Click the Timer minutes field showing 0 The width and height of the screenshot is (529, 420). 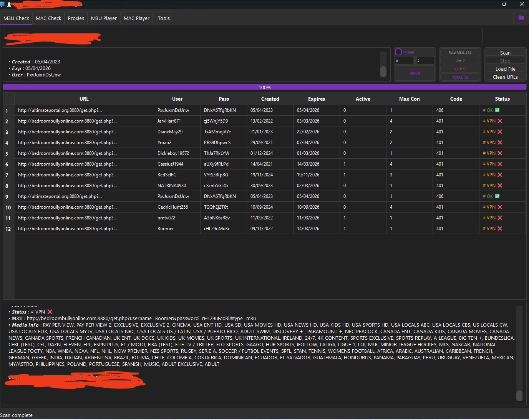tap(404, 61)
